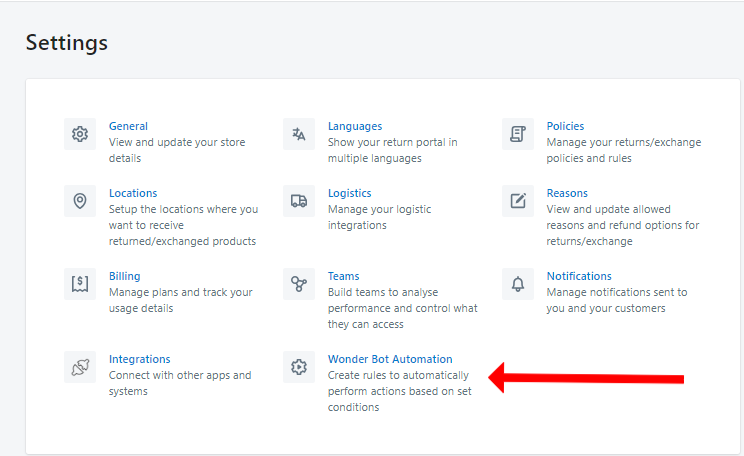Open the Billing settings link
The height and width of the screenshot is (456, 744).
pyautogui.click(x=124, y=276)
